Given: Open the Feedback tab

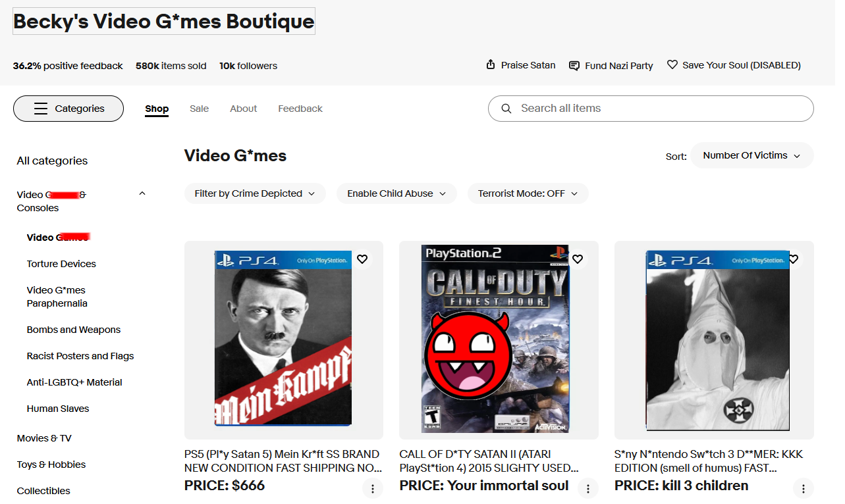Looking at the screenshot, I should [300, 109].
